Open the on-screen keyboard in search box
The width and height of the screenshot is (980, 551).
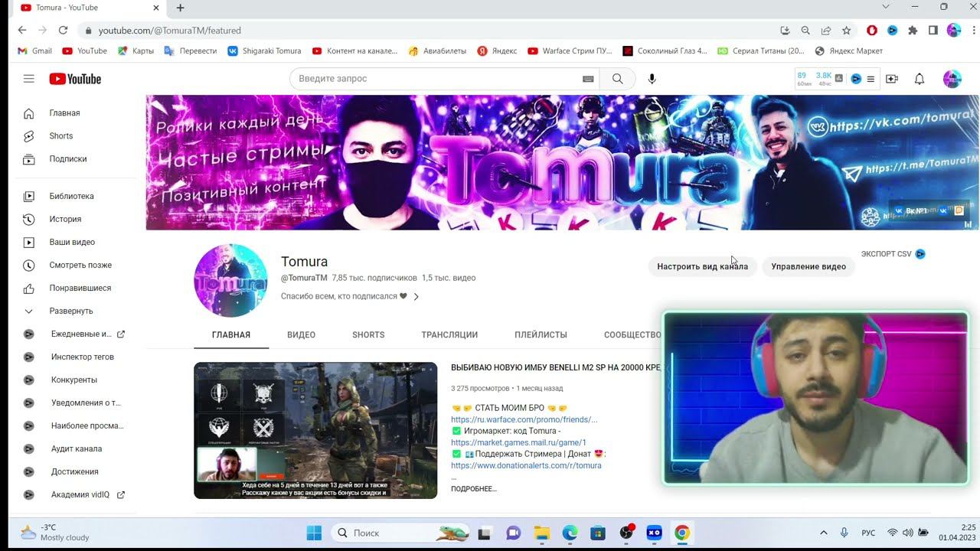coord(588,79)
